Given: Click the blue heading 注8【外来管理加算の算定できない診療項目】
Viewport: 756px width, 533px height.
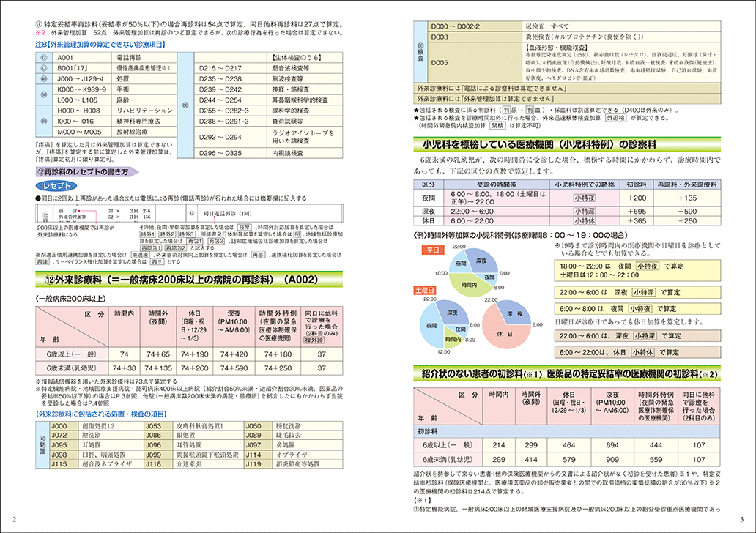Looking at the screenshot, I should 101,45.
